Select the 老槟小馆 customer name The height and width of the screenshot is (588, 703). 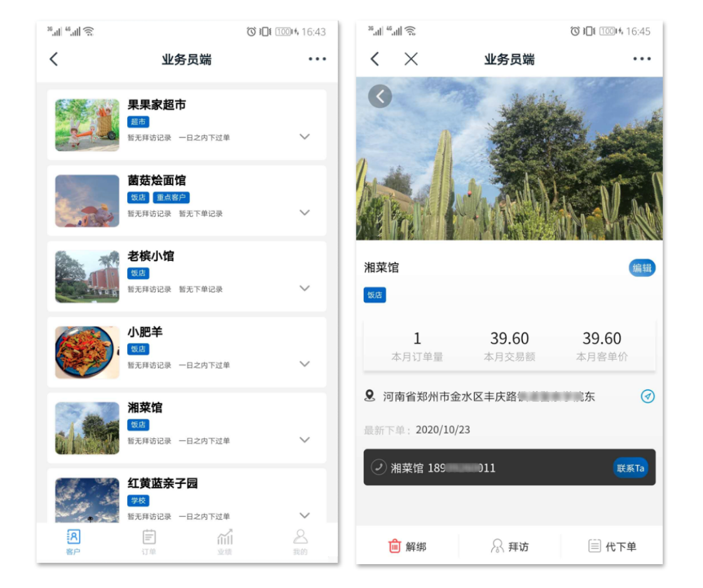(151, 256)
